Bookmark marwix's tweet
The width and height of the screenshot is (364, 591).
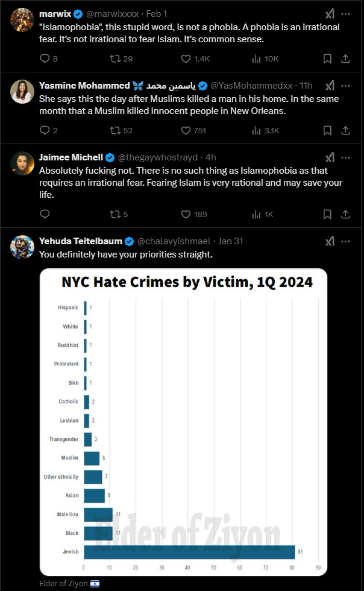[327, 59]
